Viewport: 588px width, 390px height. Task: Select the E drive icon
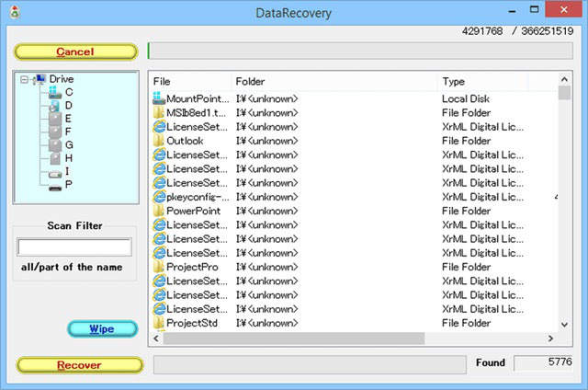point(55,119)
